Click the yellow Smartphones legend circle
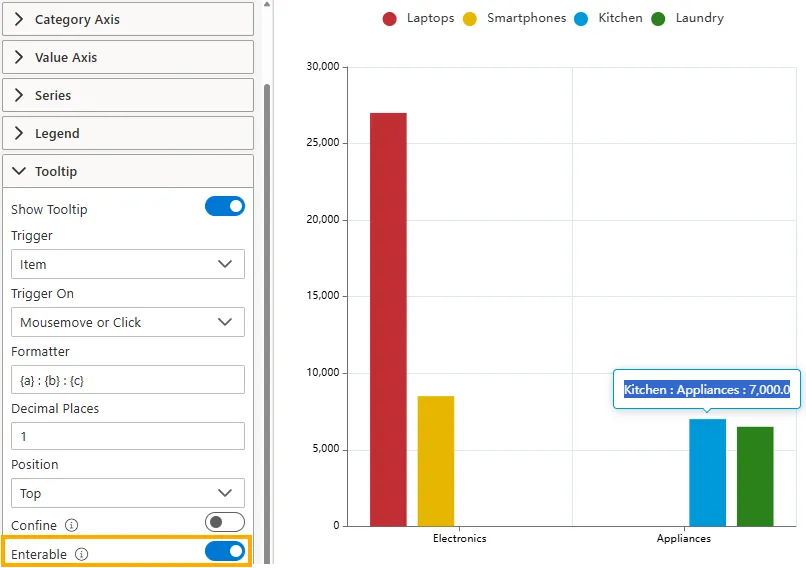 click(x=470, y=18)
